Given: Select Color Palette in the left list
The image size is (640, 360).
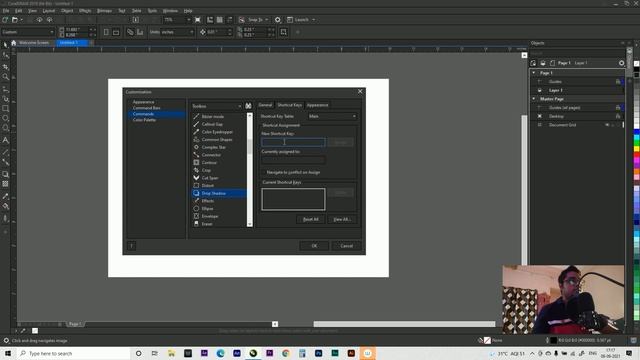Looking at the screenshot, I should [144, 120].
